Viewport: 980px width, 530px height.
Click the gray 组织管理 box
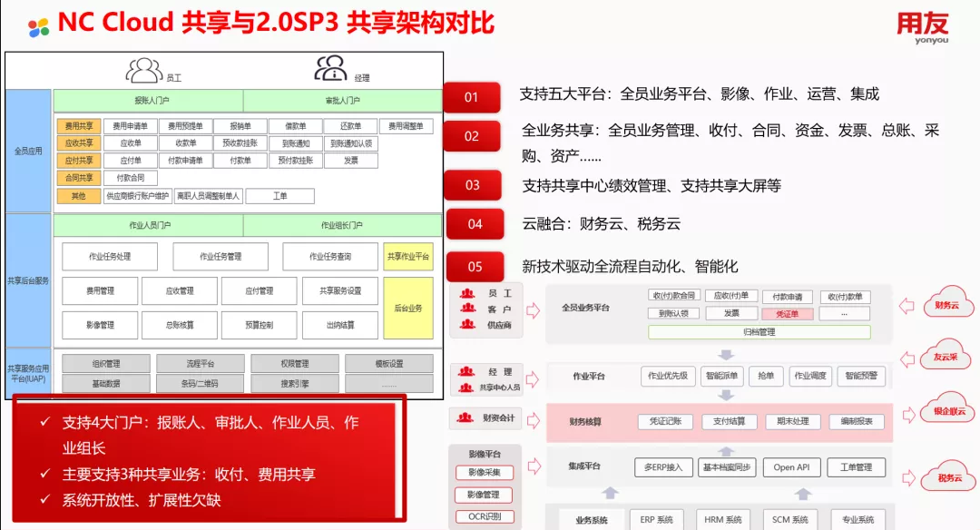[x=106, y=364]
